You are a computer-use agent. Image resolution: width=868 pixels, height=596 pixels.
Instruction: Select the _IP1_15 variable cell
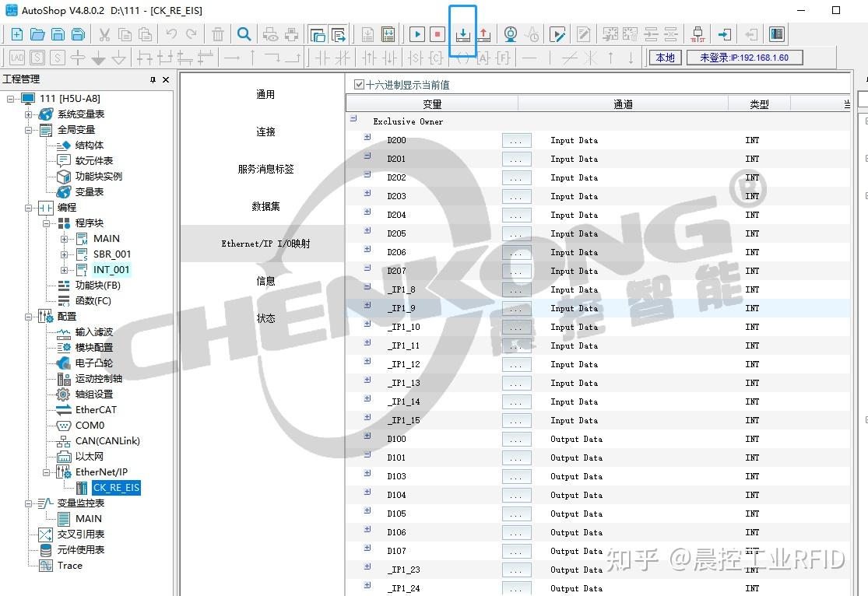[403, 421]
